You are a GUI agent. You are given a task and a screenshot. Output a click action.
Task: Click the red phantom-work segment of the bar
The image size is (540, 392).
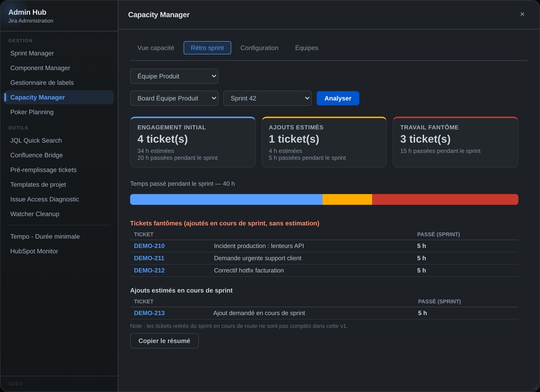445,200
